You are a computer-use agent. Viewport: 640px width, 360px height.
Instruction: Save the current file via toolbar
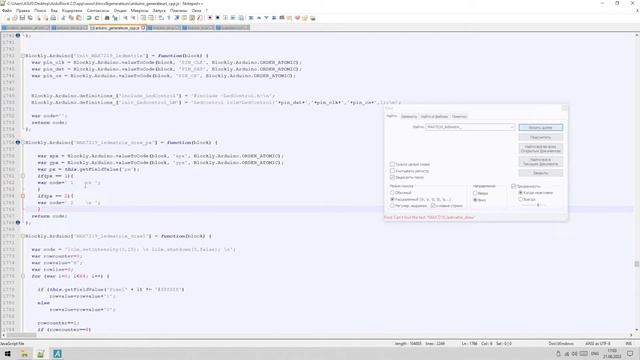pos(22,18)
